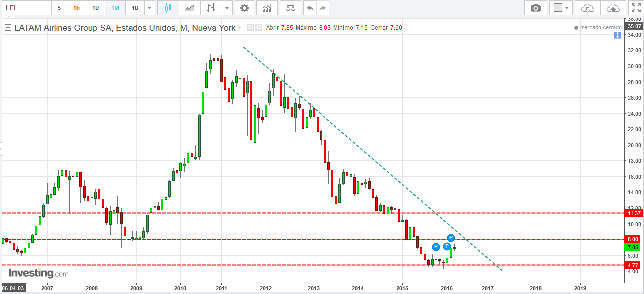Viewport: 644px width, 294px height.
Task: Click the topmost blue P marker
Action: point(451,238)
